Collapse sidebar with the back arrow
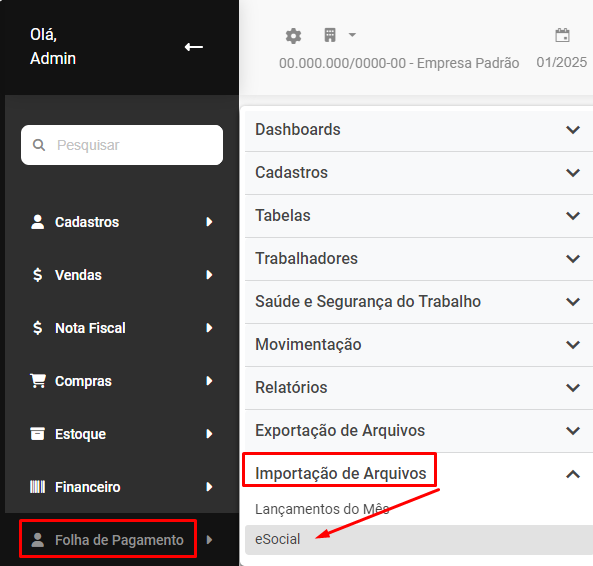This screenshot has width=593, height=566. coord(194,47)
